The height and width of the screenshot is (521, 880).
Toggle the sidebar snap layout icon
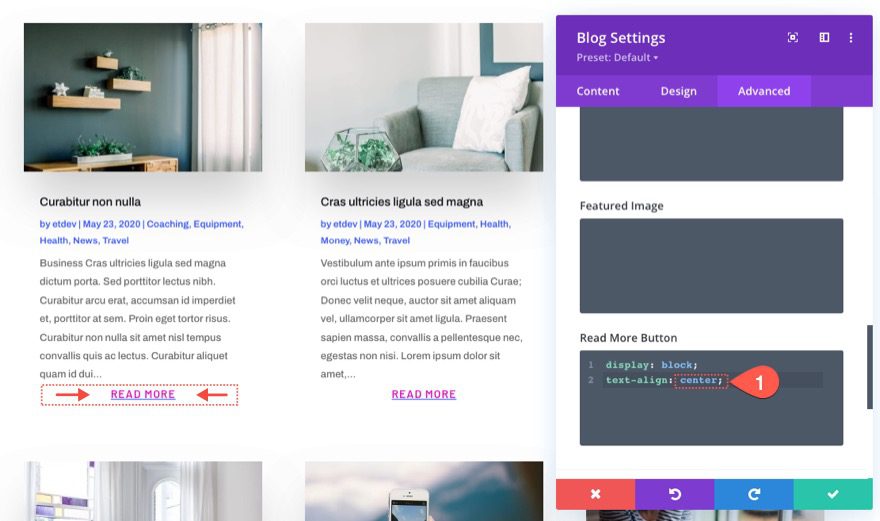tap(824, 38)
